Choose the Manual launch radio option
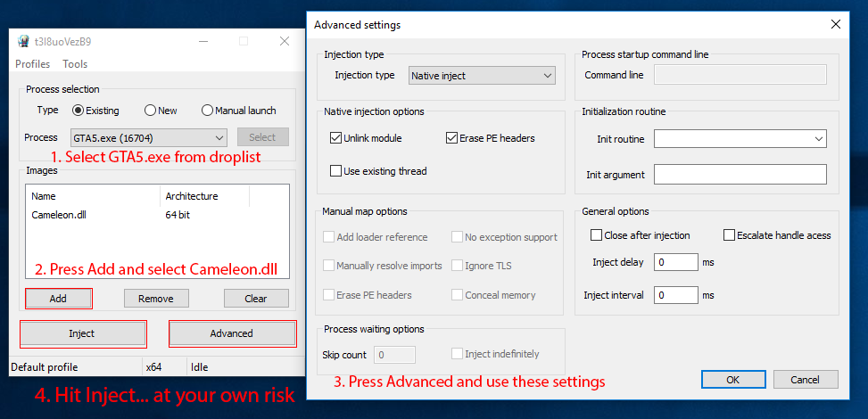The width and height of the screenshot is (868, 419). [x=238, y=111]
